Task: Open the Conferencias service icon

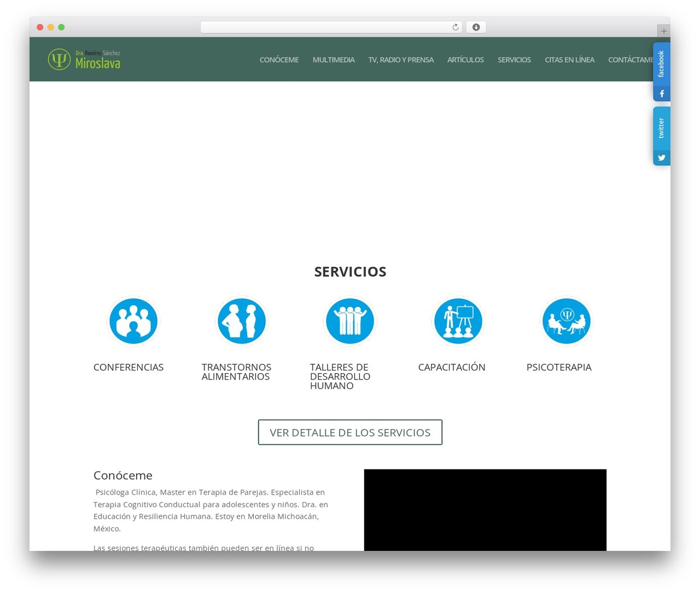Action: coord(133,321)
